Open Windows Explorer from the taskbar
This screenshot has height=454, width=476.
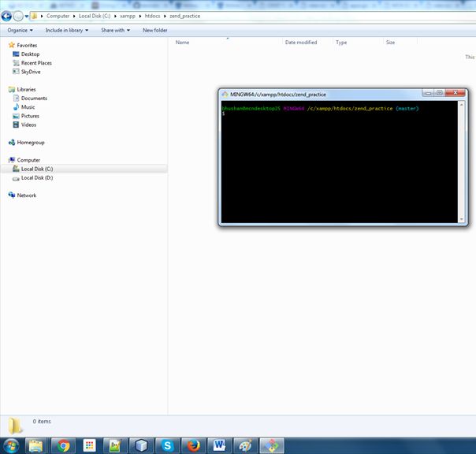(35, 445)
